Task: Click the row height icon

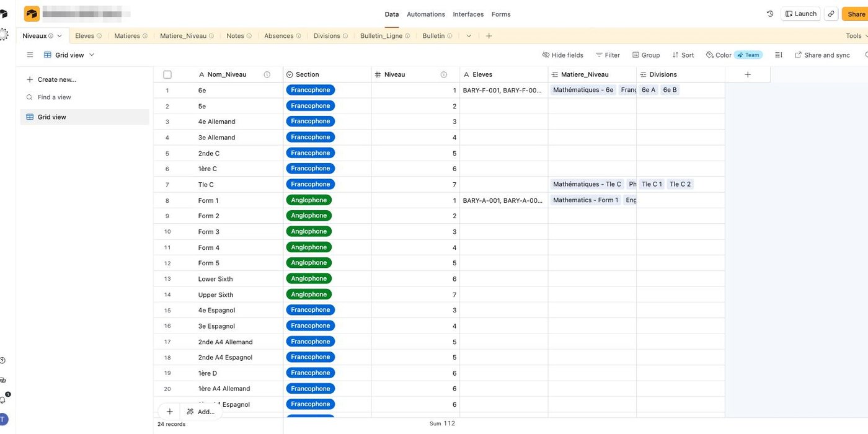Action: 779,55
